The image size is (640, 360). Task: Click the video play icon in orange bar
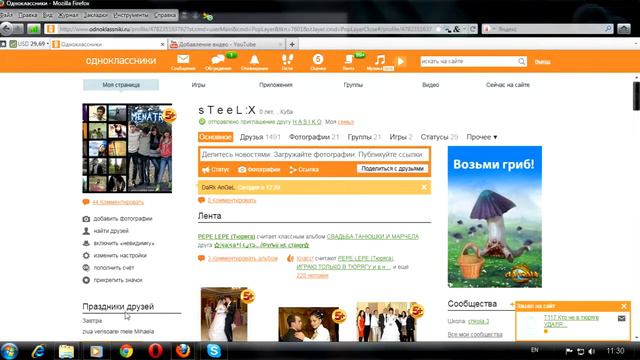pyautogui.click(x=401, y=62)
